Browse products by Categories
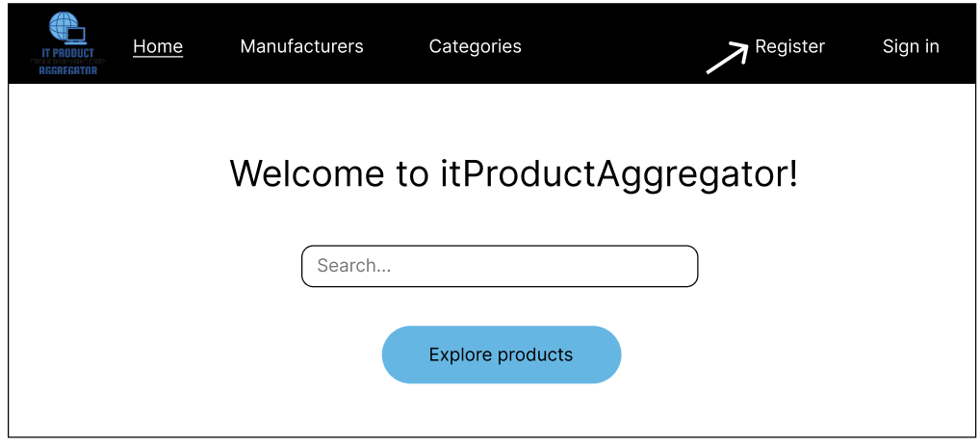 tap(475, 46)
